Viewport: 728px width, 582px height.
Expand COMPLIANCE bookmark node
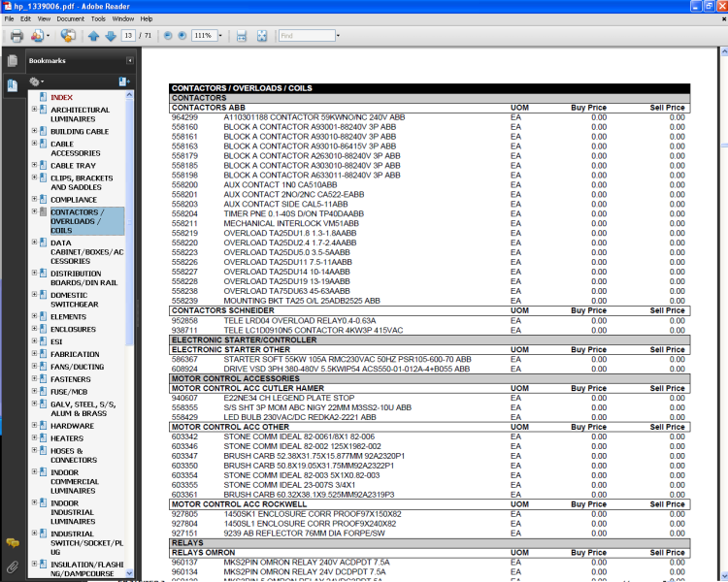pos(34,199)
